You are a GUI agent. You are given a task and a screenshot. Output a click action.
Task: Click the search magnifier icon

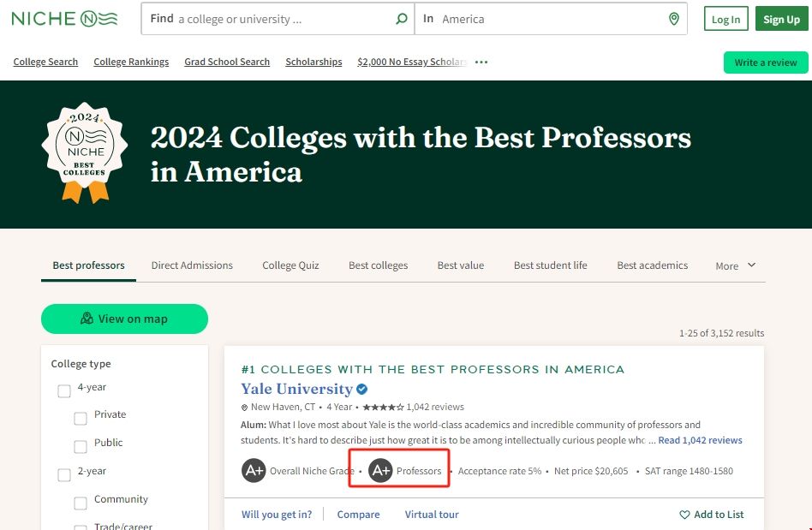tap(402, 19)
